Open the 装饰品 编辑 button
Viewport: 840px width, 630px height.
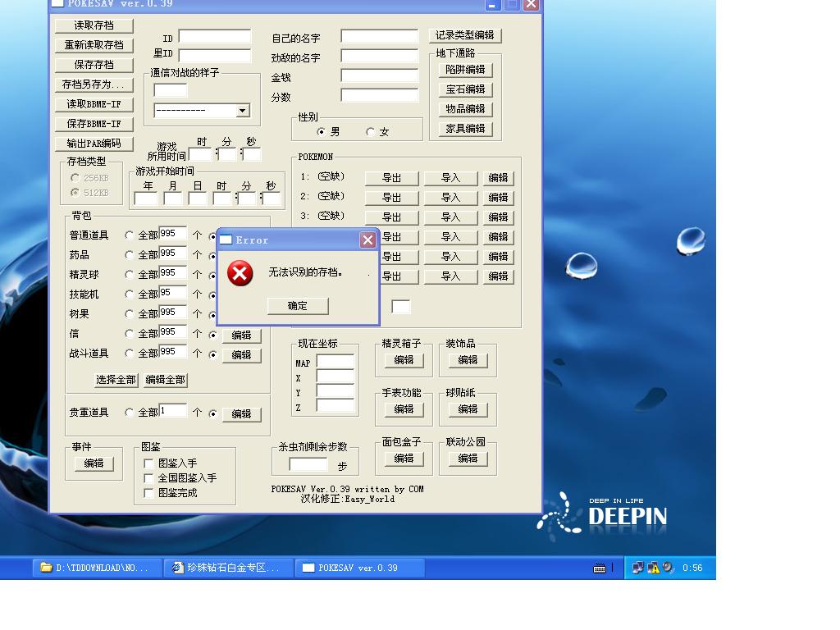(468, 360)
